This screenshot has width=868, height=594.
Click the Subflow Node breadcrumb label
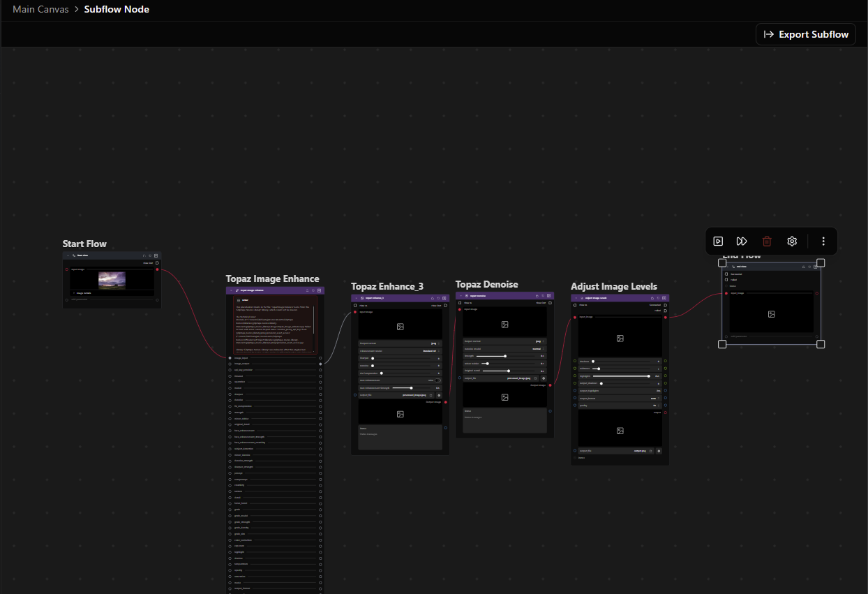(117, 9)
